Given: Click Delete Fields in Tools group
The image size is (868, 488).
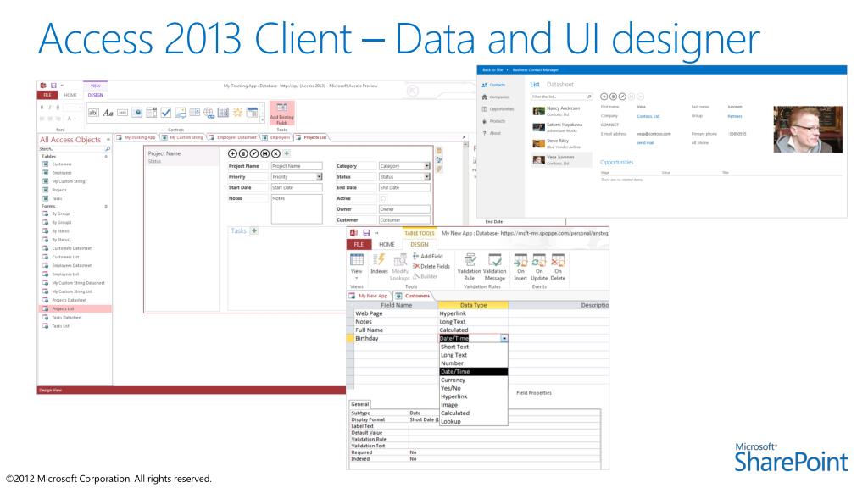Looking at the screenshot, I should pos(431,266).
